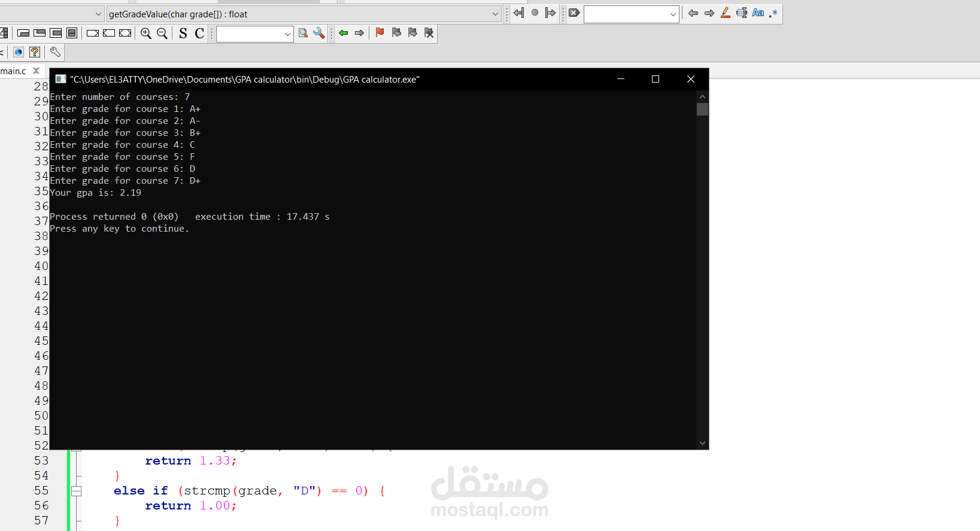Click the left-pointing box shape icon
Screen dimensions: 980x531
(x=109, y=34)
